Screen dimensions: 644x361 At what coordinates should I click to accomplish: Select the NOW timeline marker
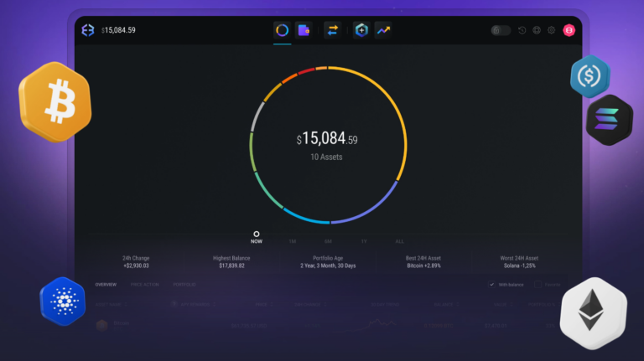coord(257,238)
